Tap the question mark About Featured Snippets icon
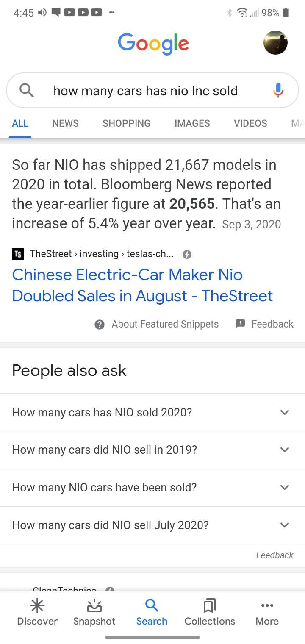The image size is (305, 644). [100, 325]
